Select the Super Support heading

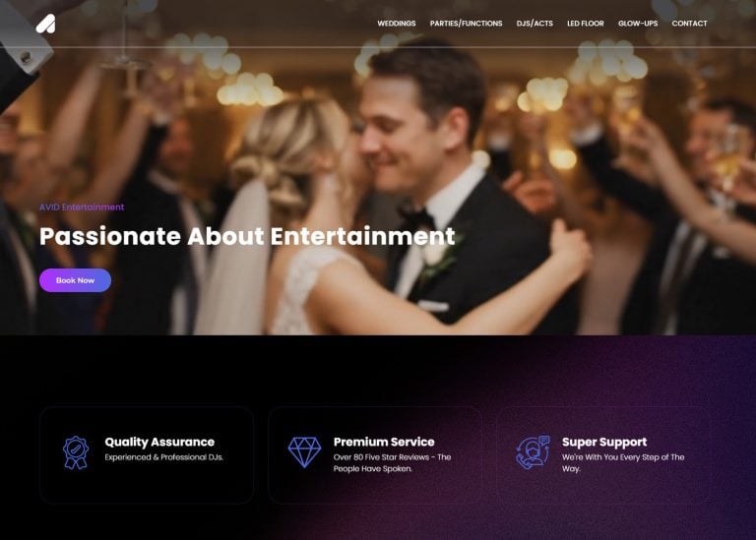point(604,442)
